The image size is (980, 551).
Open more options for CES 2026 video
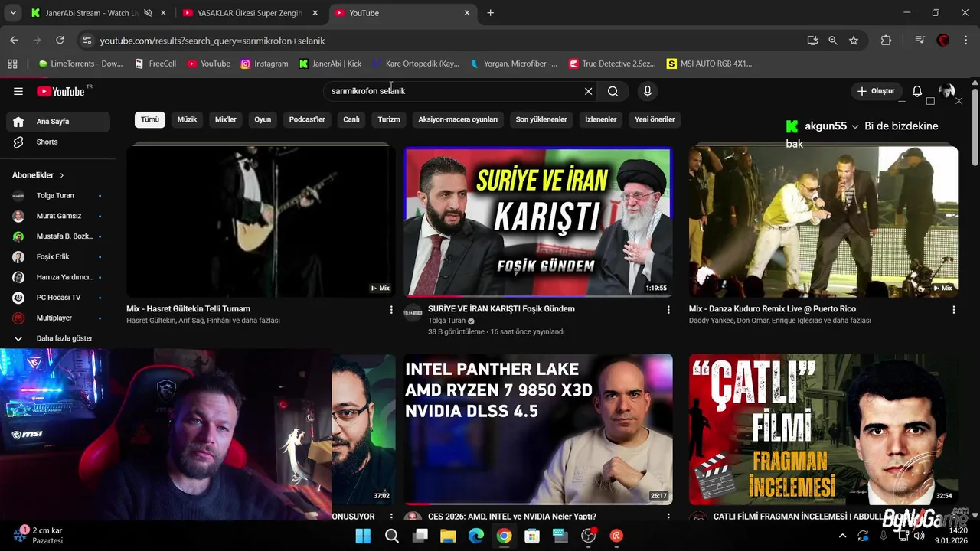(x=668, y=517)
